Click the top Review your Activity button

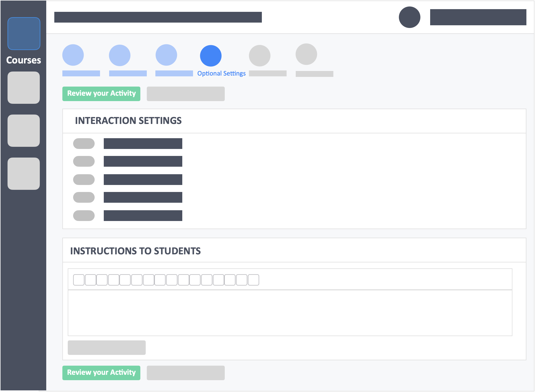coord(101,94)
